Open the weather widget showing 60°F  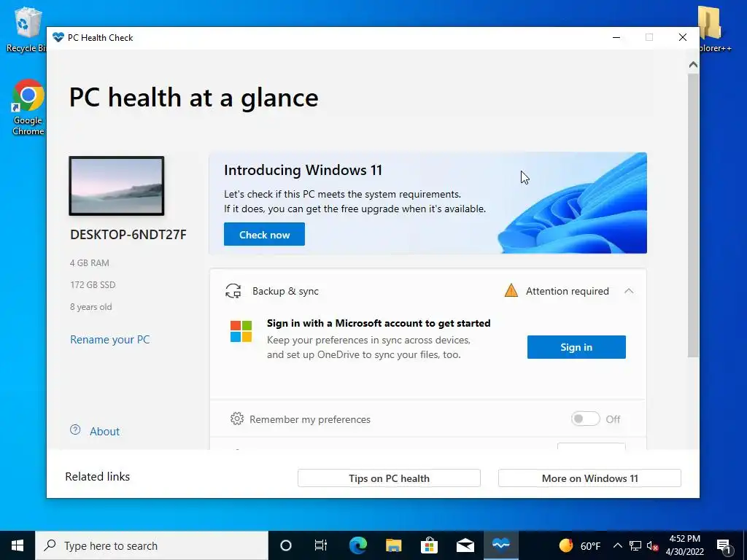click(580, 545)
